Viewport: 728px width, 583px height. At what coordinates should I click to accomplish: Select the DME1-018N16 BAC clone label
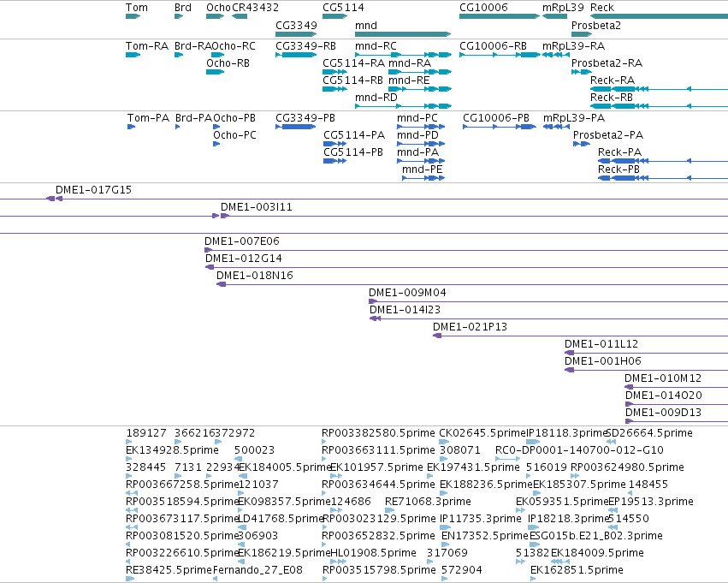(255, 277)
